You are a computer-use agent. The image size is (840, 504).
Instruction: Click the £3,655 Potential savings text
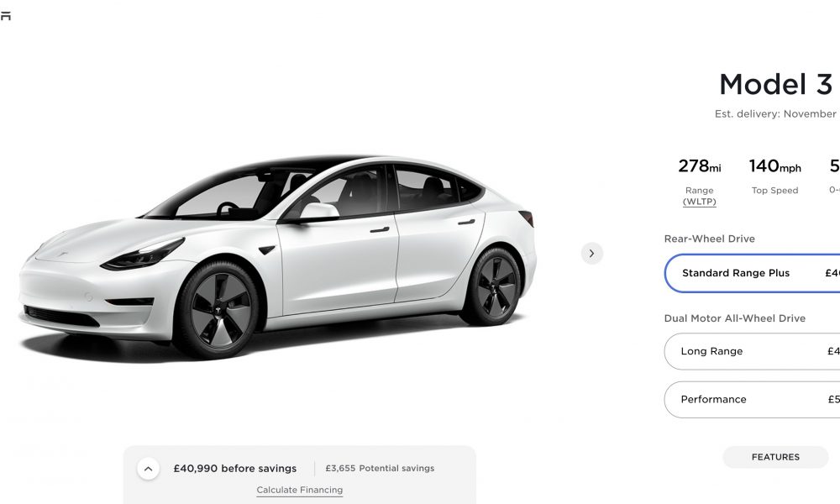click(x=380, y=468)
